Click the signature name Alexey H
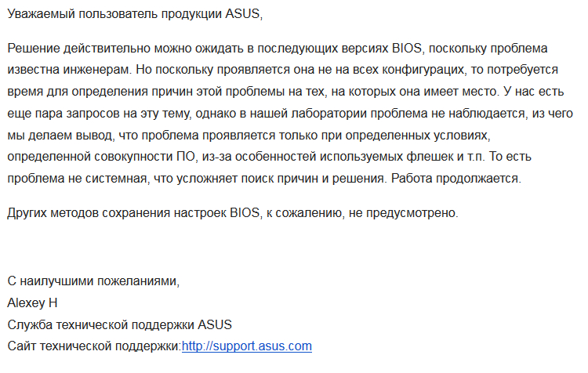 [32, 302]
